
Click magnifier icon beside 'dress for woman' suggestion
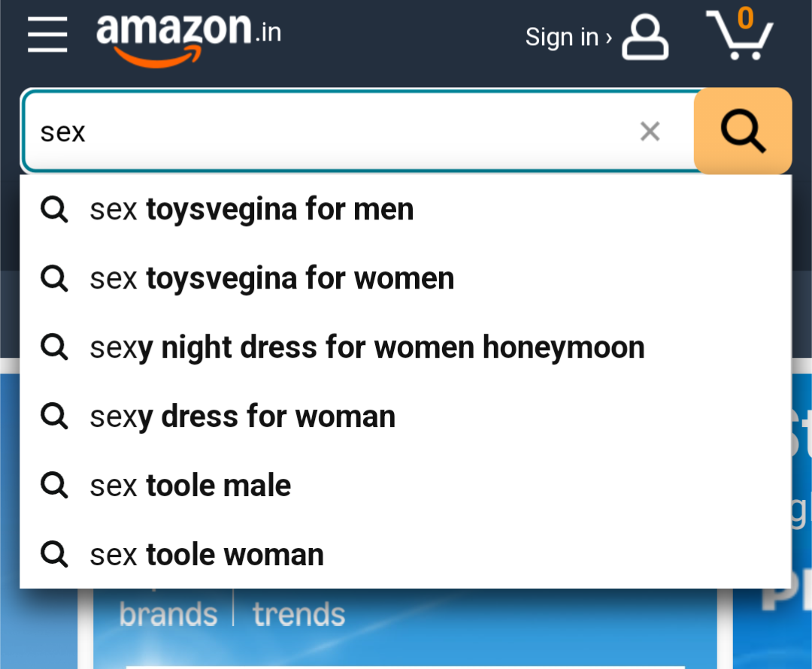54,416
